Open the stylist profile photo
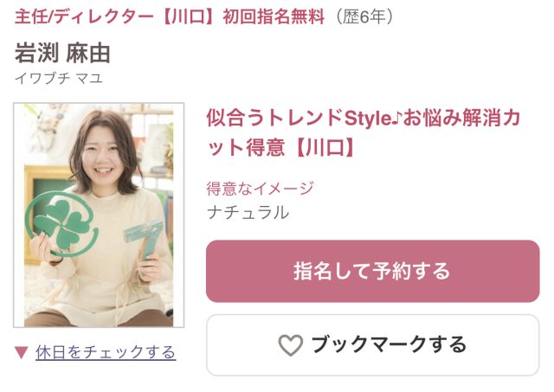 [x=99, y=215]
